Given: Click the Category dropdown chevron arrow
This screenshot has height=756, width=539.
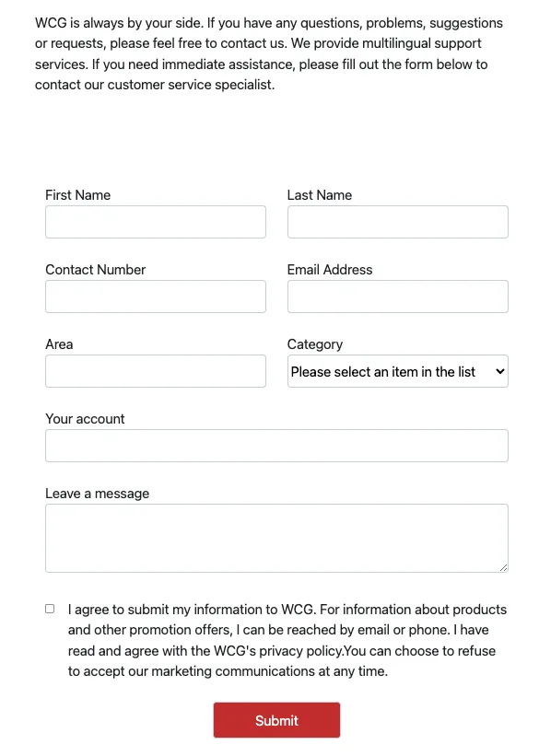Looking at the screenshot, I should coord(500,371).
